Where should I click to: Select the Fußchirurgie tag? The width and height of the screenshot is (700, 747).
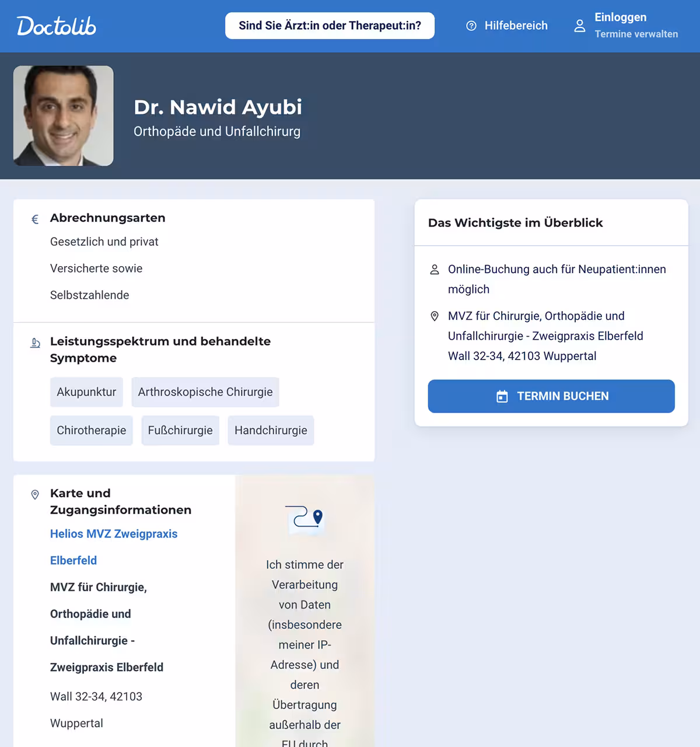point(180,431)
